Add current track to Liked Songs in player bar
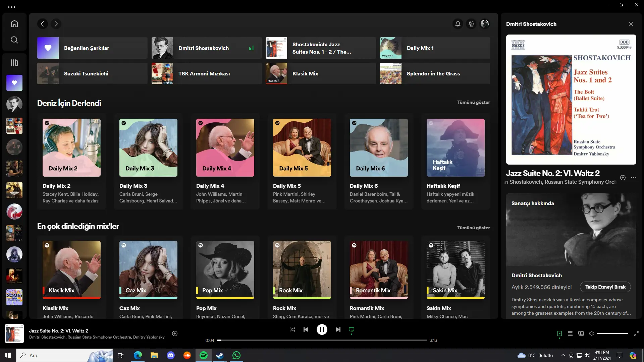Screen dimensions: 644x362 (175, 334)
